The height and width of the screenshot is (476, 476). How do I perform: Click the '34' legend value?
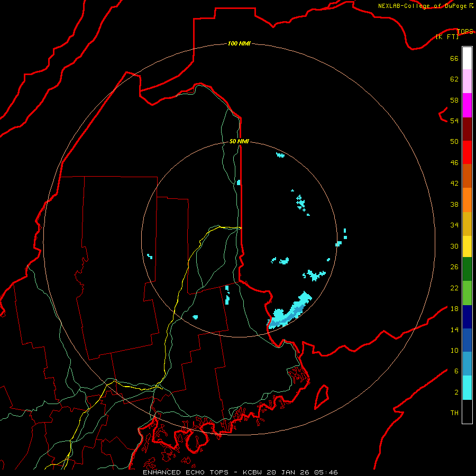coord(454,225)
